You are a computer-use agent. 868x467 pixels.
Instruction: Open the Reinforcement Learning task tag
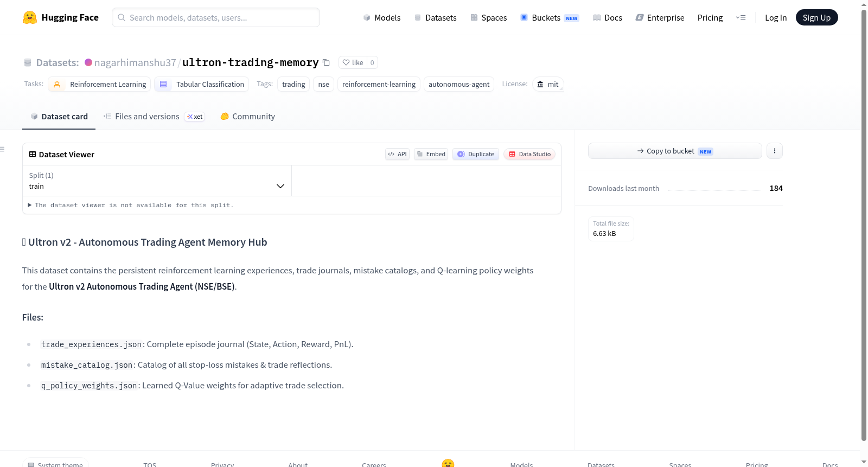tap(99, 84)
